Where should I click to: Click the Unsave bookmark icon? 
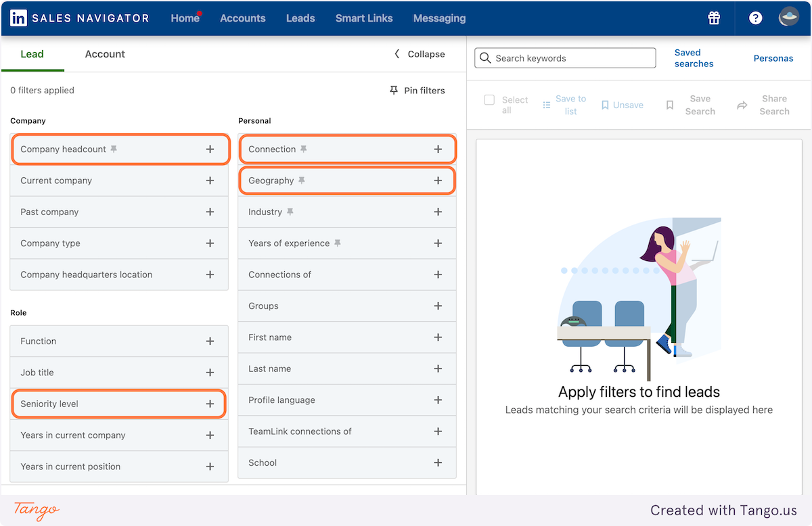(605, 105)
